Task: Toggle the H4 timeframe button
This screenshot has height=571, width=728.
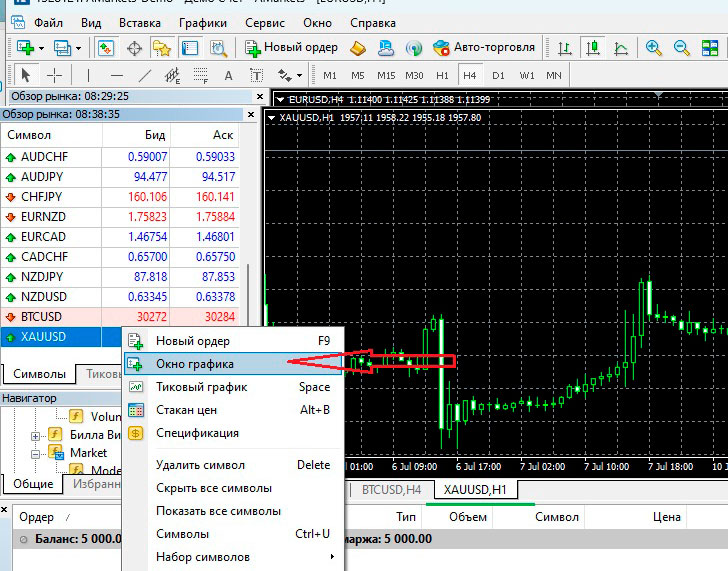Action: tap(469, 75)
